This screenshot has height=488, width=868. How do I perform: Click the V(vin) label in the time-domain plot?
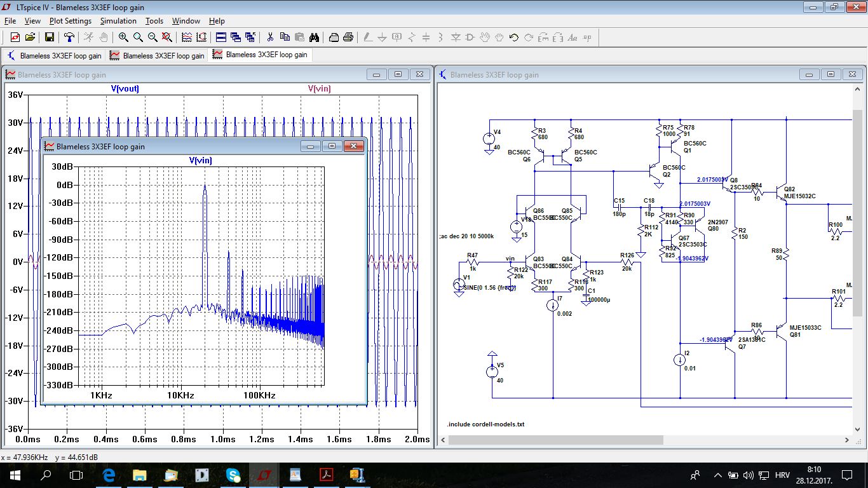pos(319,88)
